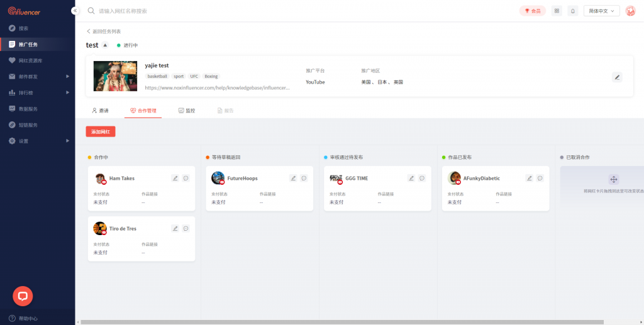The width and height of the screenshot is (644, 325).
Task: Switch to the 监控 tab
Action: click(187, 110)
